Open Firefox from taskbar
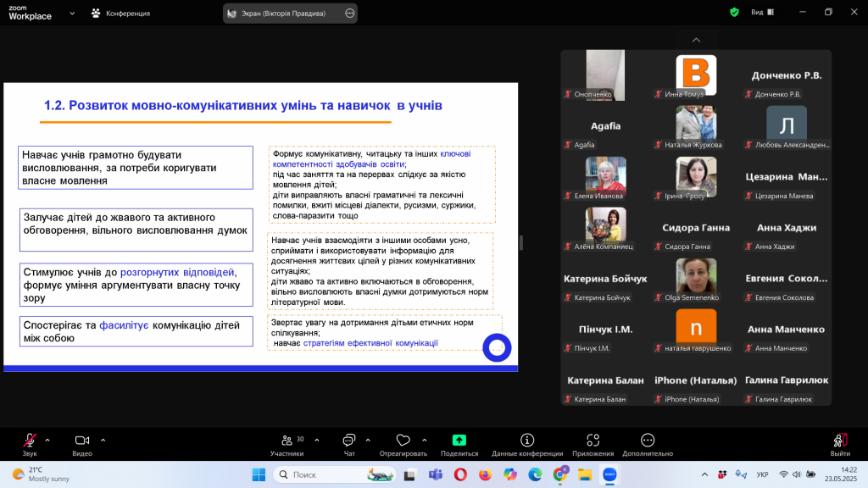Screen dimensions: 868x488 (485, 474)
